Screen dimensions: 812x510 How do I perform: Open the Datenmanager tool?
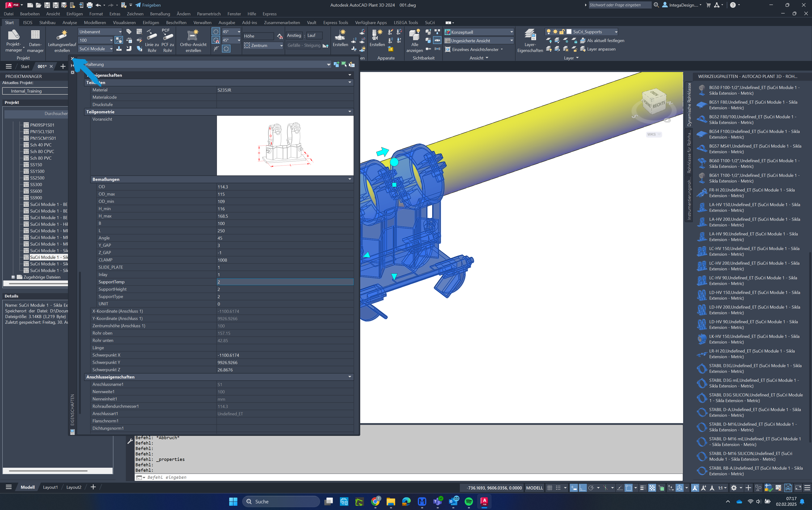pyautogui.click(x=35, y=41)
